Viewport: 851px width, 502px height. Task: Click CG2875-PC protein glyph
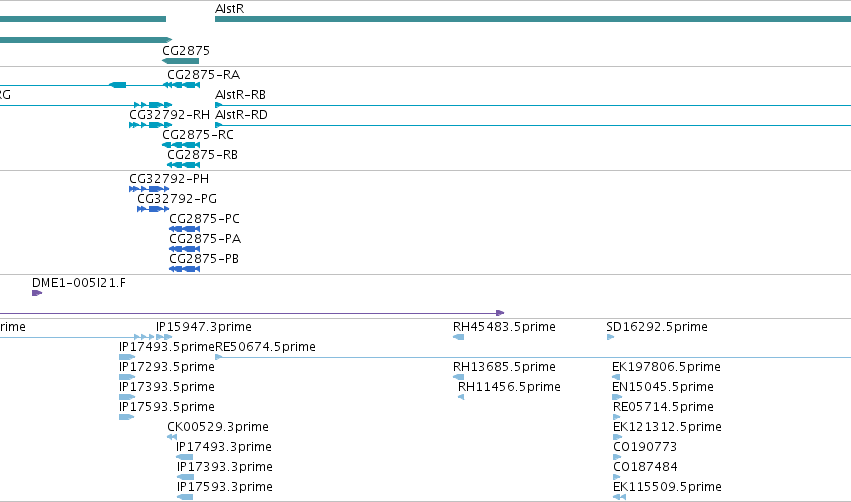[x=185, y=229]
